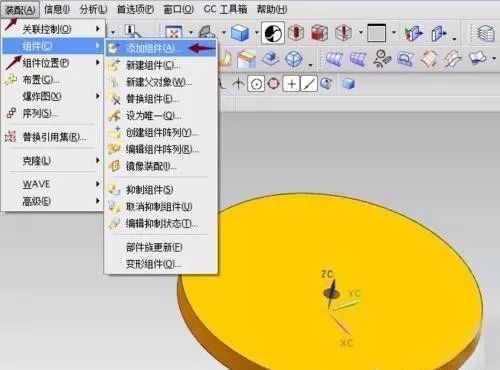
Task: Expand the 关联控制(O) submenu
Action: click(x=53, y=29)
